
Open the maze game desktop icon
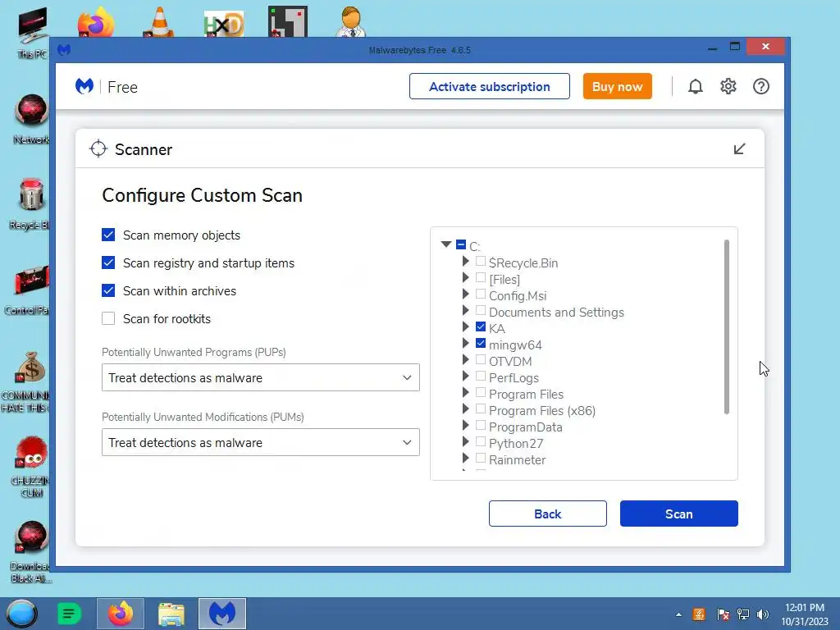coord(288,21)
